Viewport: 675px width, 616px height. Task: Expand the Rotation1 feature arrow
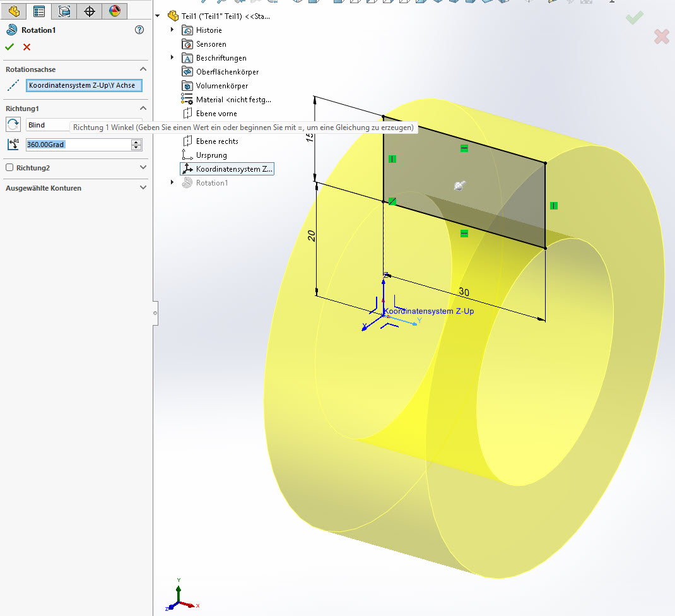172,182
